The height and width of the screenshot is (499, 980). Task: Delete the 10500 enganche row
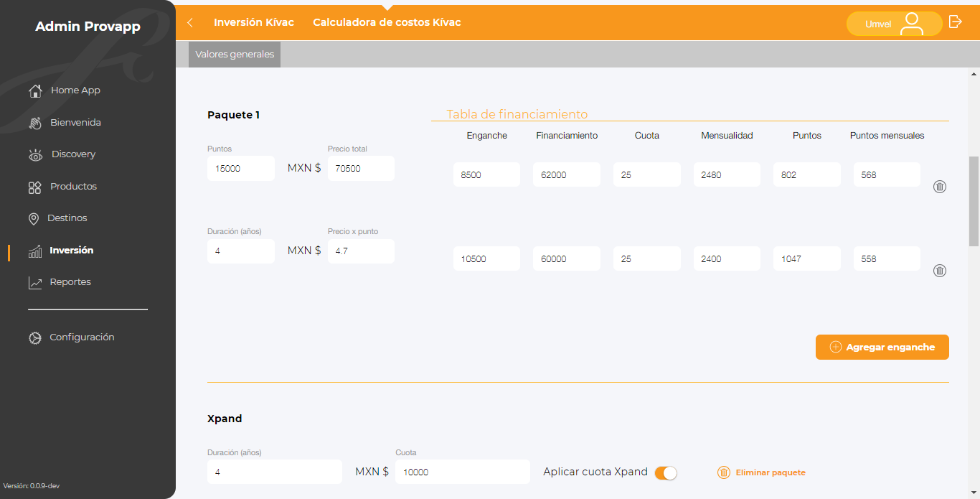(940, 271)
